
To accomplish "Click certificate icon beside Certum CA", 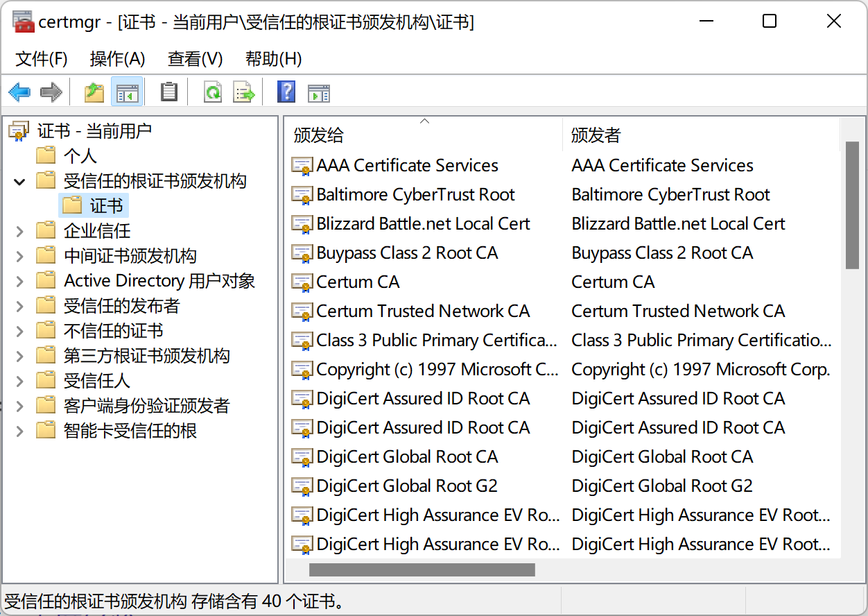I will pyautogui.click(x=302, y=282).
